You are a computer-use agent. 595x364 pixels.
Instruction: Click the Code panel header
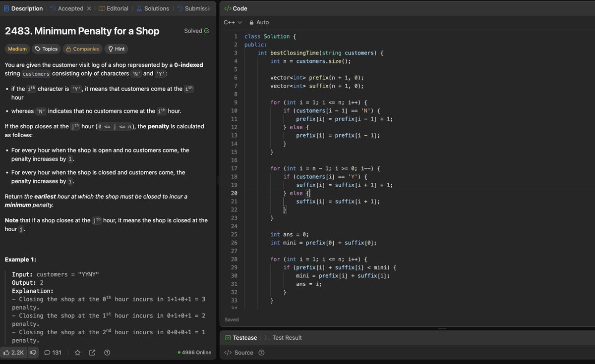(236, 8)
